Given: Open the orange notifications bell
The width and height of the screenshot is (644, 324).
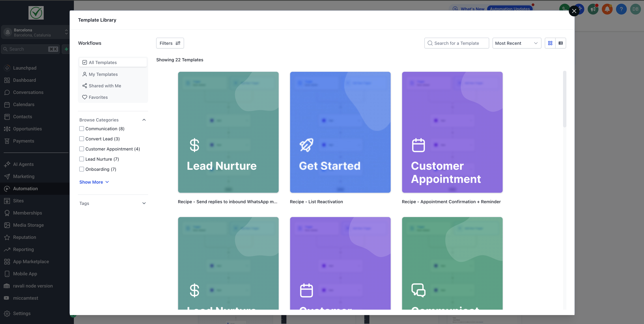Looking at the screenshot, I should tap(607, 9).
